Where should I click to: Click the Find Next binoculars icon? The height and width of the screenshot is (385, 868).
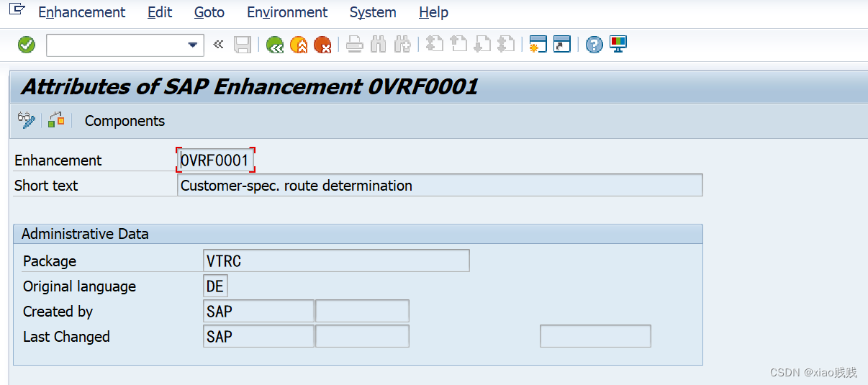coord(402,45)
